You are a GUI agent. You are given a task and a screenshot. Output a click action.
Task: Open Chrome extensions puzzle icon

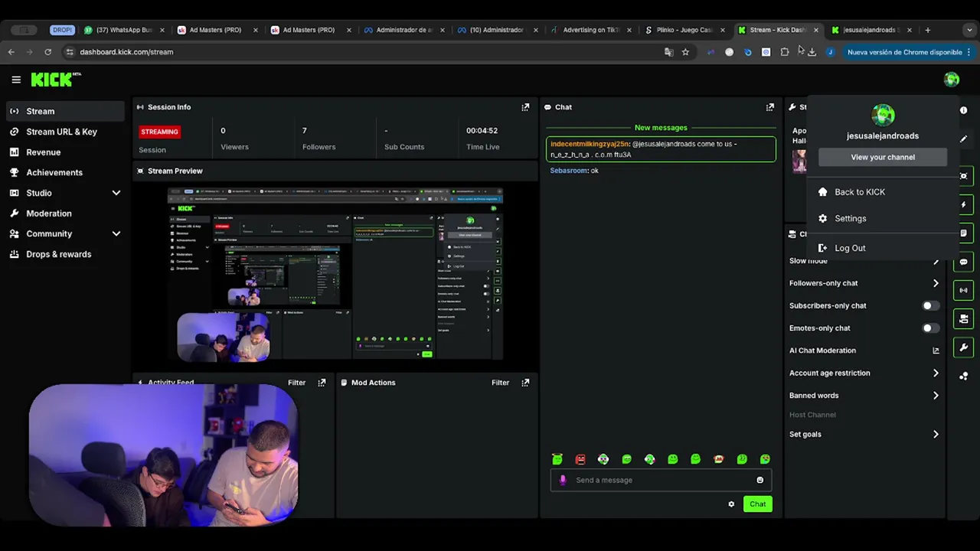(x=785, y=52)
